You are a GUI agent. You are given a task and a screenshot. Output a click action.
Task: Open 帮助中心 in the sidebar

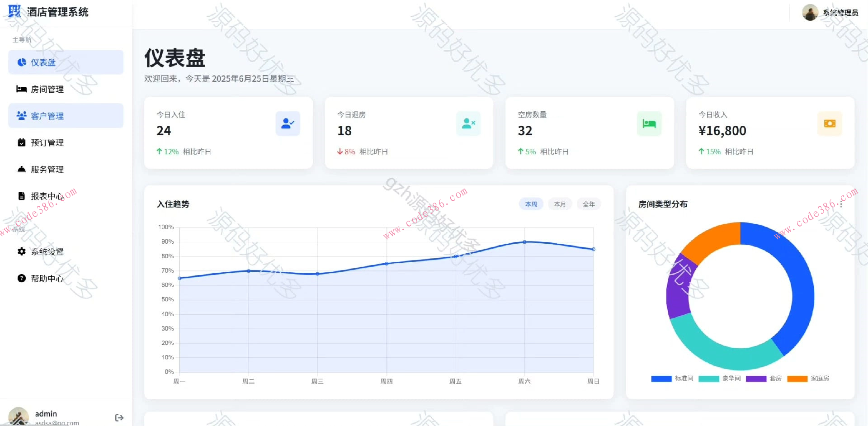click(47, 278)
